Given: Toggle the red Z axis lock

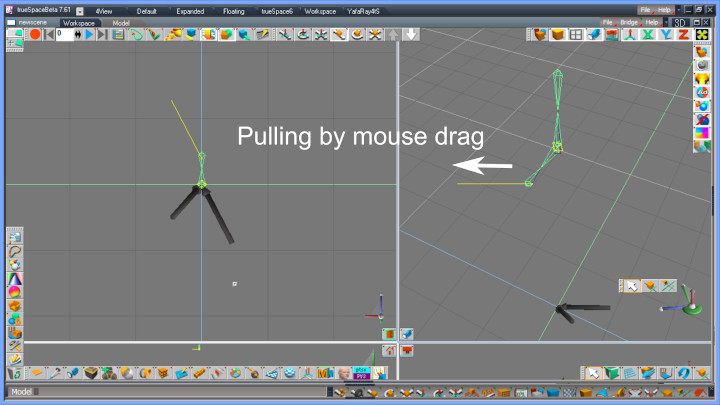Looking at the screenshot, I should (683, 35).
